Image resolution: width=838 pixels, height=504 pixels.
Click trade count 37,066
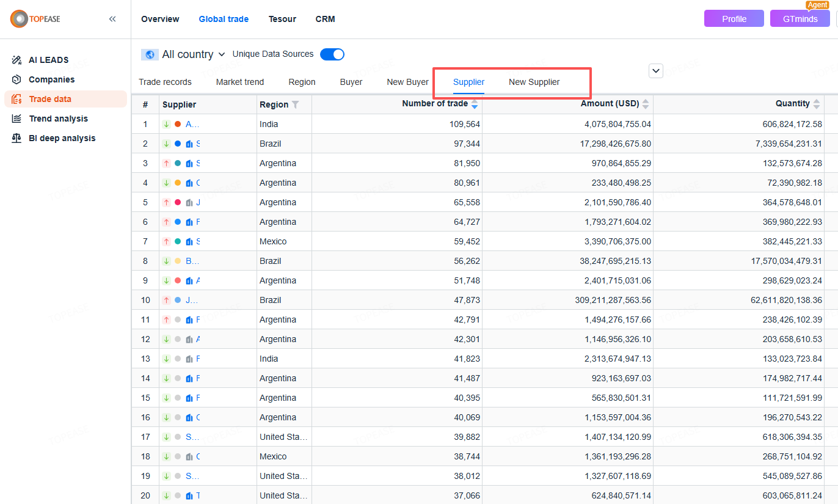467,495
